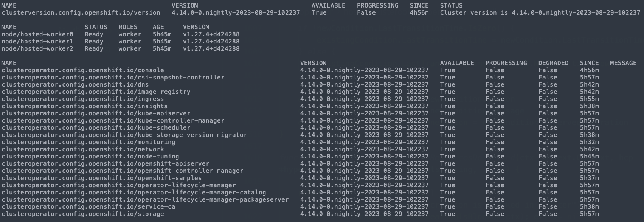Click the DEGRADED column header

pos(553,63)
